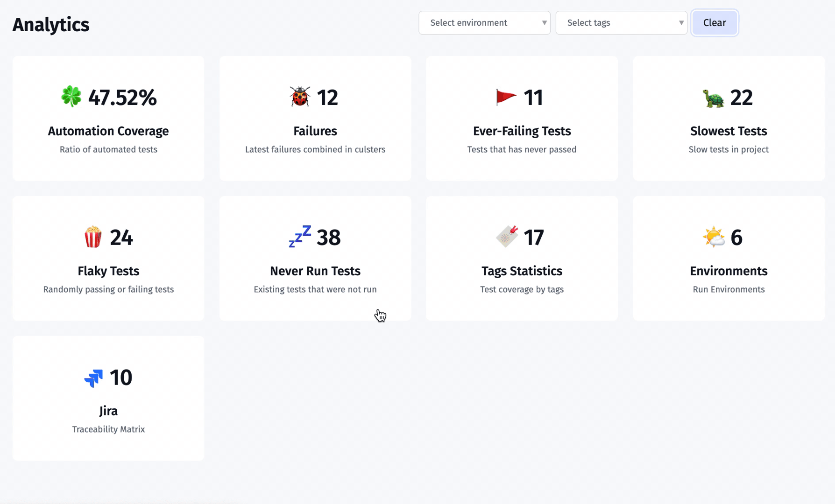
Task: Click the Failures count 12
Action: tap(327, 98)
